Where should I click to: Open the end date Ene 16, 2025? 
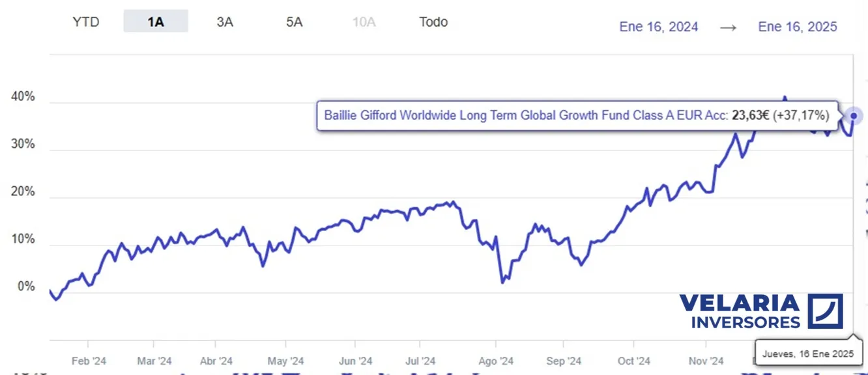pos(798,27)
